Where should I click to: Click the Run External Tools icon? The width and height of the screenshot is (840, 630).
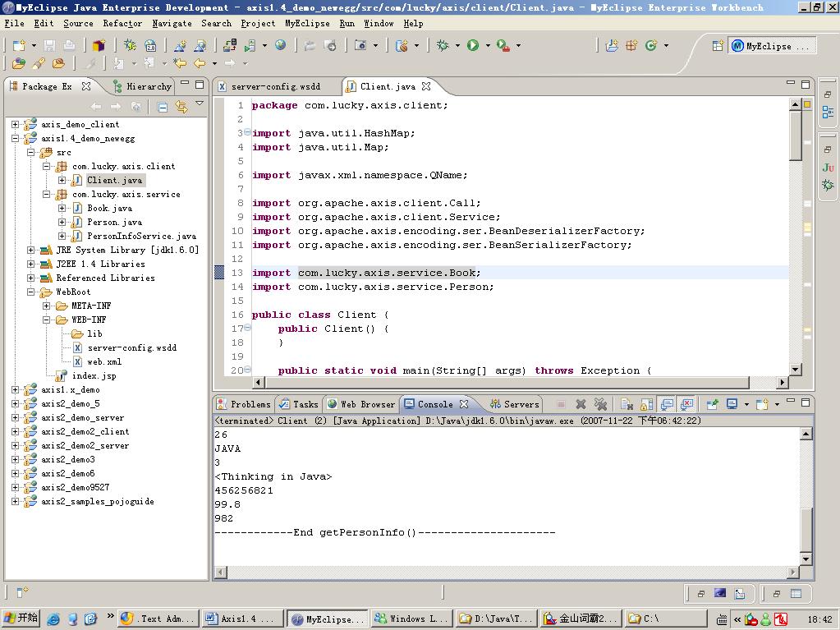tap(503, 45)
